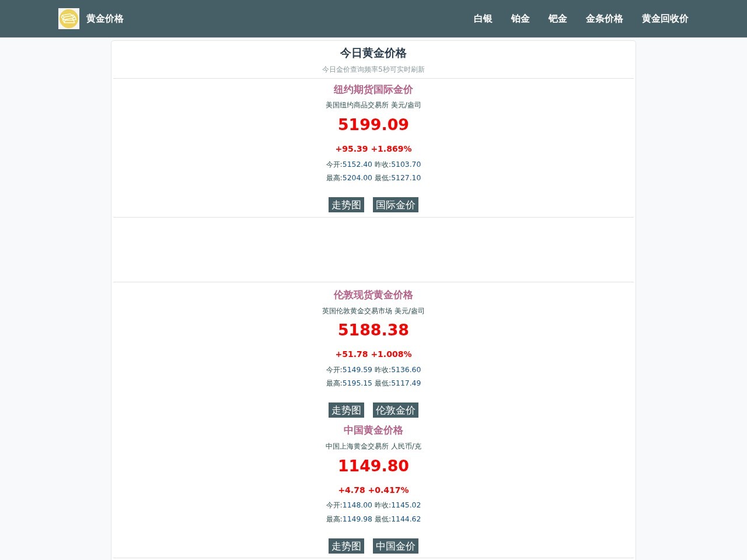Open the 伦敦金价 page

coord(395,410)
